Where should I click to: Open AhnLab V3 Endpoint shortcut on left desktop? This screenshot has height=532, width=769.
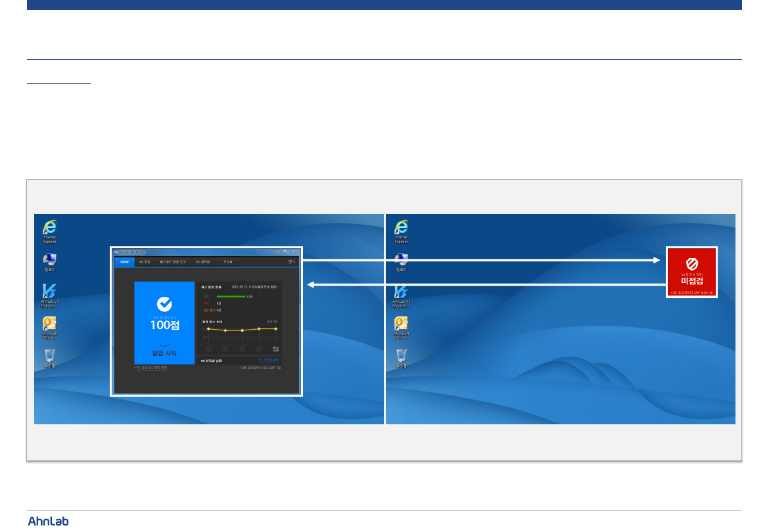tap(50, 292)
